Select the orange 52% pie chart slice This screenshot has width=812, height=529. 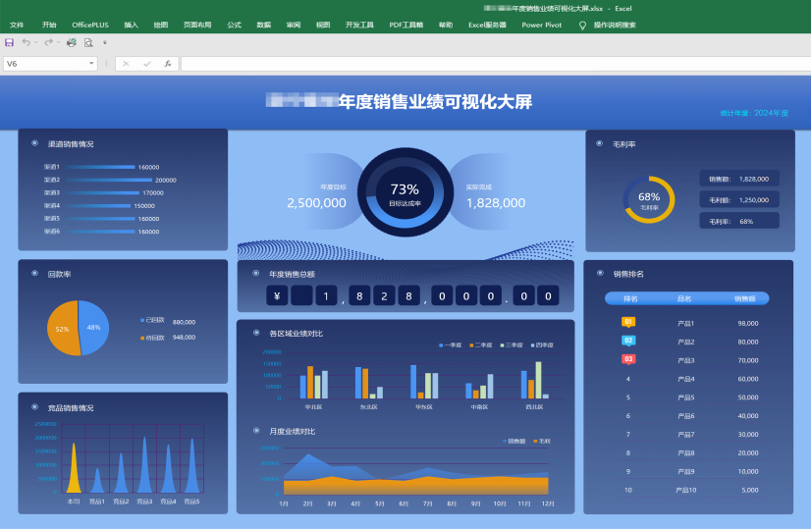click(63, 329)
